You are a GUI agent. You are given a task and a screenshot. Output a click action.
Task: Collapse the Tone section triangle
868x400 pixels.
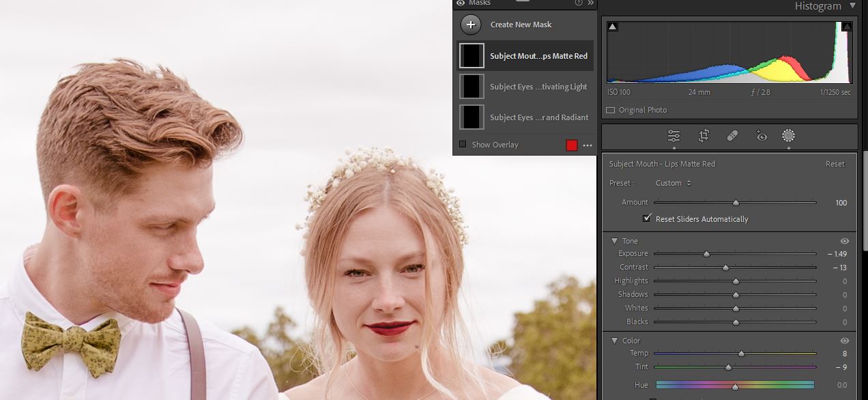coord(614,241)
